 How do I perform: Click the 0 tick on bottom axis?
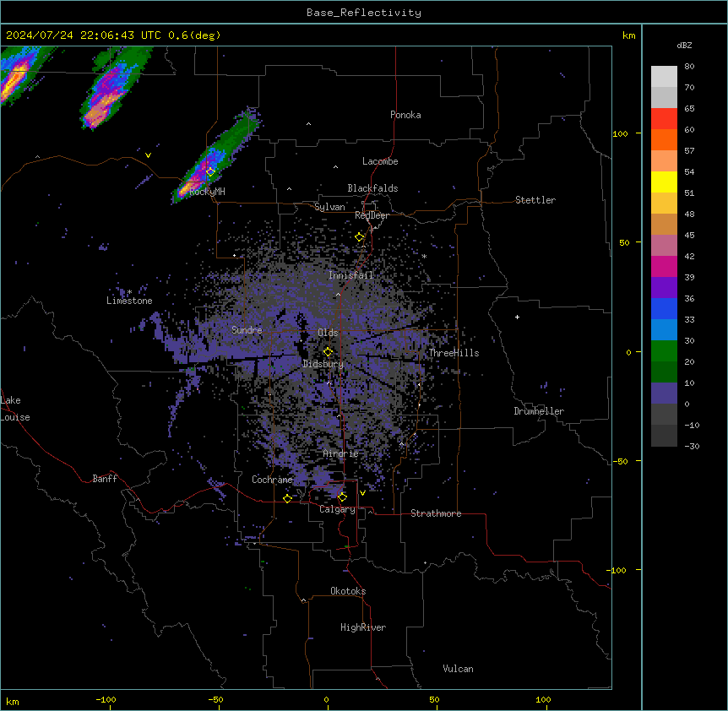pyautogui.click(x=326, y=699)
